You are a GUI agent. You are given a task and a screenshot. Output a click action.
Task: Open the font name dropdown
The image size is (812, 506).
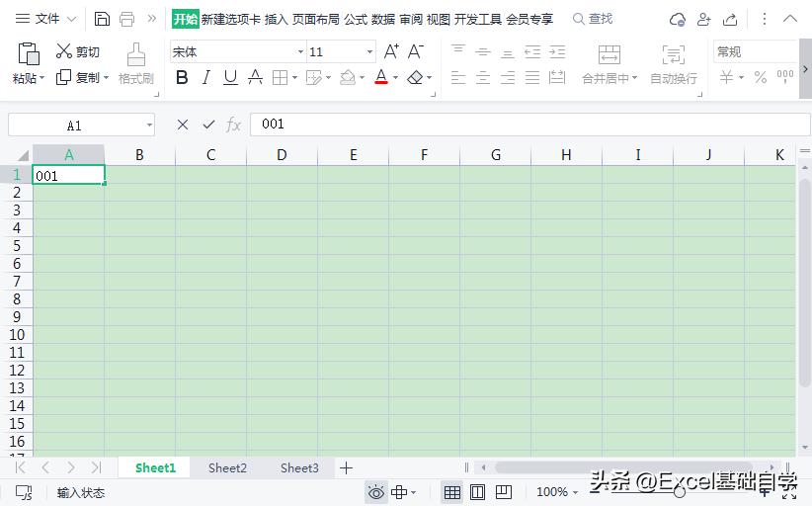(x=300, y=51)
